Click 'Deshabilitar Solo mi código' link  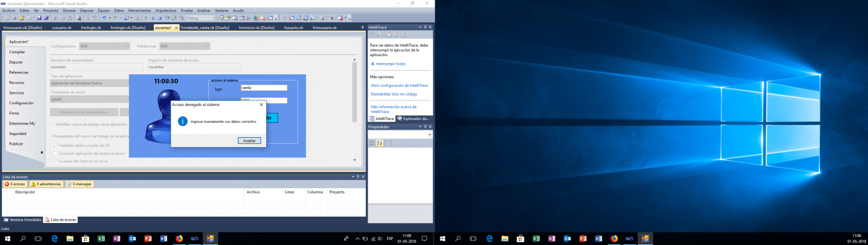(394, 94)
